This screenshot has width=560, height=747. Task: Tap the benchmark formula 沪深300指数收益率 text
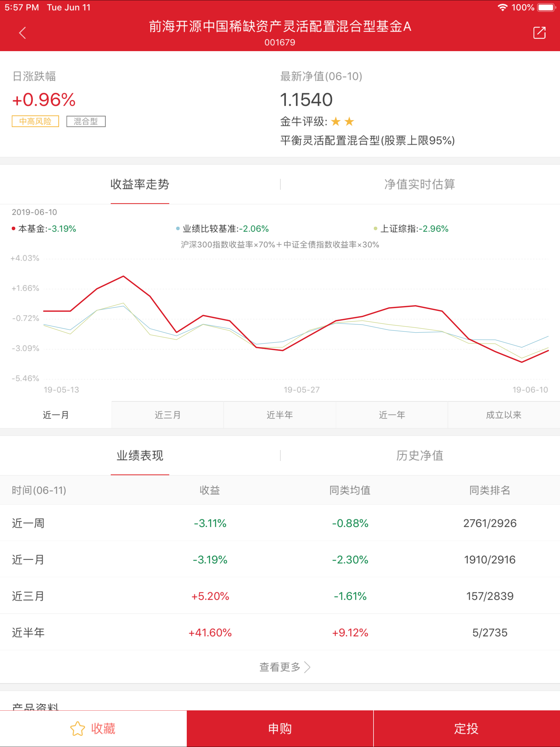point(280,244)
